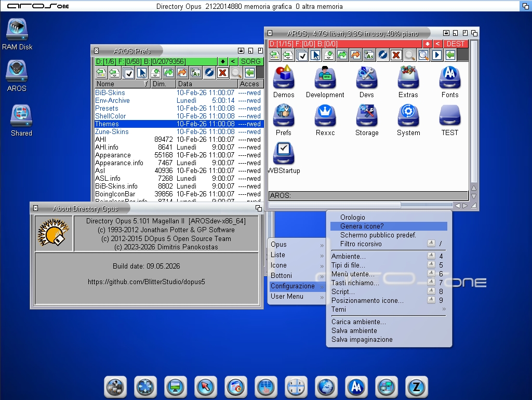Select the Rexxc drawer icon
The width and height of the screenshot is (532, 400).
(325, 120)
